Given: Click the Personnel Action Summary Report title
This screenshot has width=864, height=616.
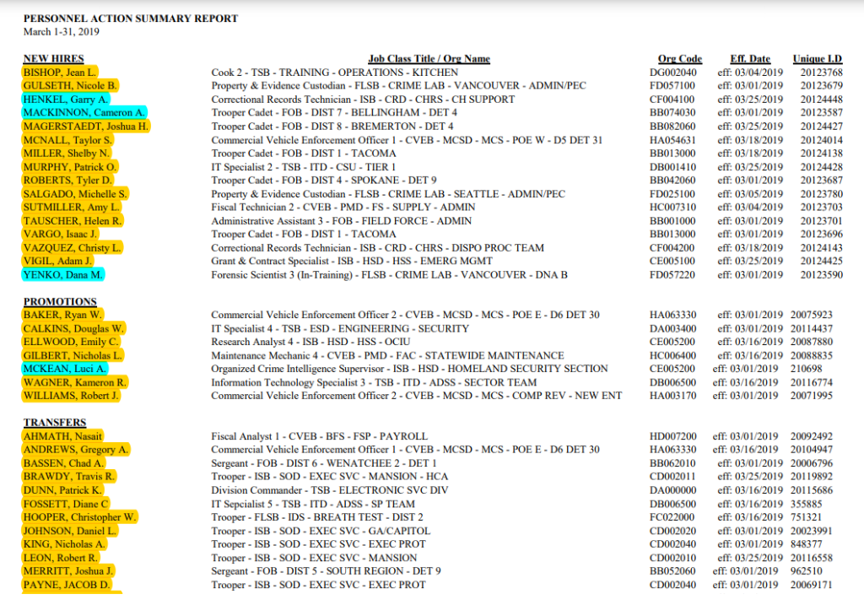Looking at the screenshot, I should [131, 19].
